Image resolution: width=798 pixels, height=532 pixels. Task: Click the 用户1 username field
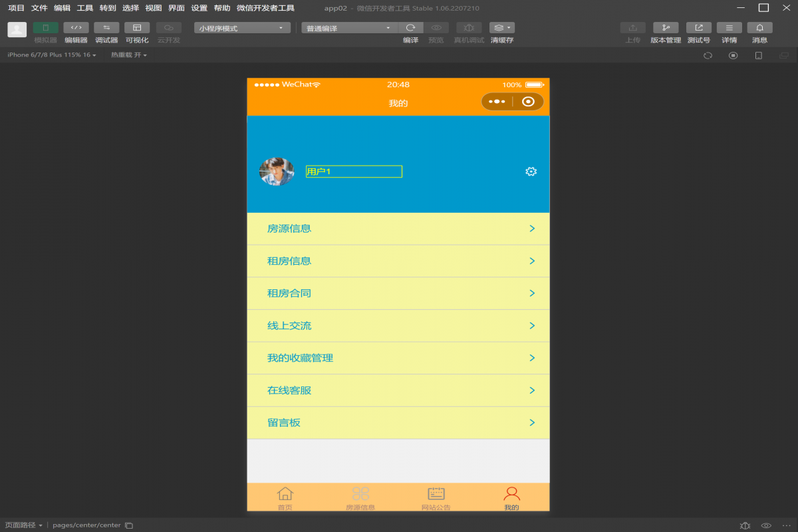point(354,172)
